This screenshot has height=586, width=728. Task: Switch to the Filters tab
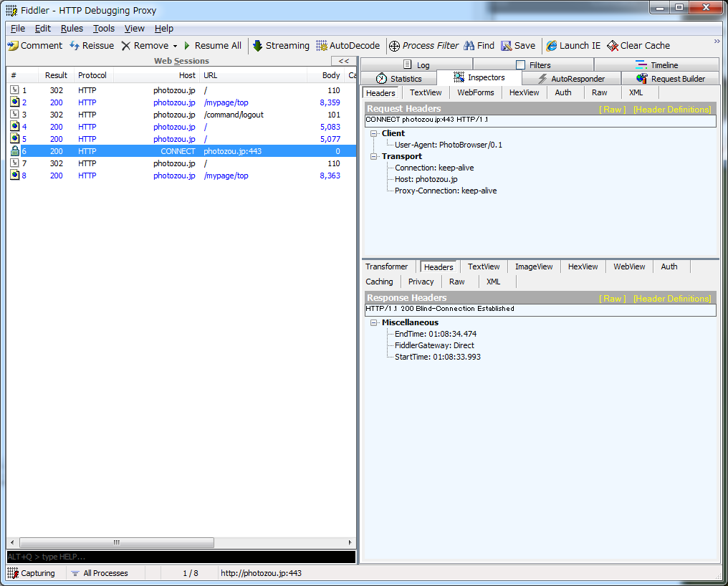(x=533, y=64)
